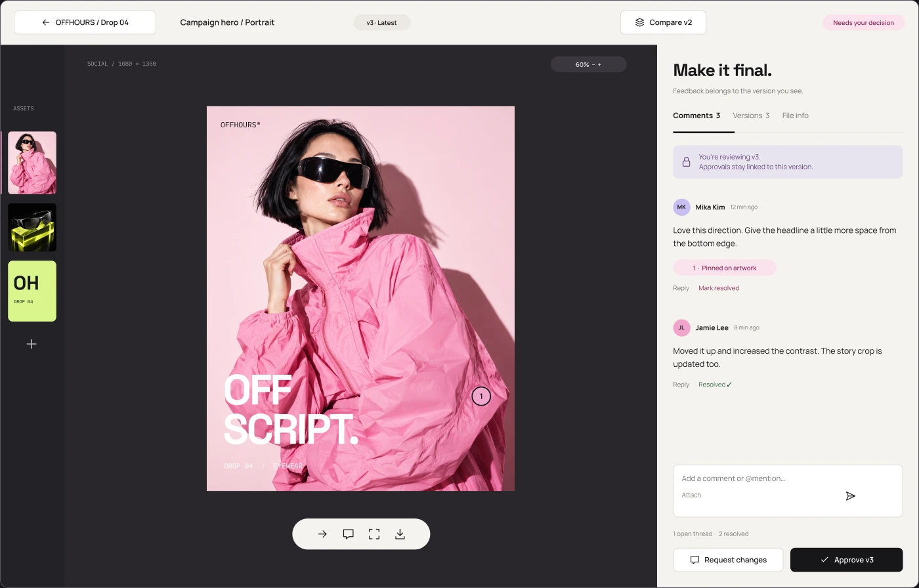Screen dimensions: 919x588
Task: Click Request changes
Action: [x=728, y=560]
